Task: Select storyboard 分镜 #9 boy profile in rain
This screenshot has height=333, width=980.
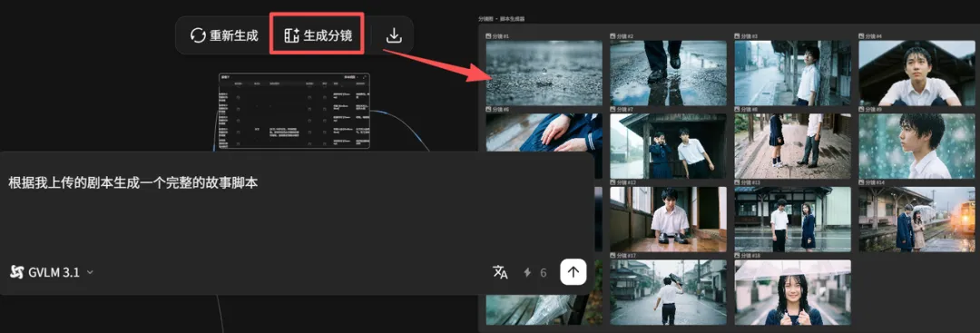Action: pos(916,146)
